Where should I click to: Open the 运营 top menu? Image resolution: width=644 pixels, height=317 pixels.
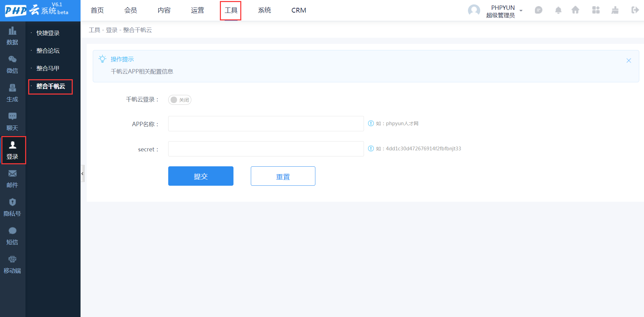(197, 11)
